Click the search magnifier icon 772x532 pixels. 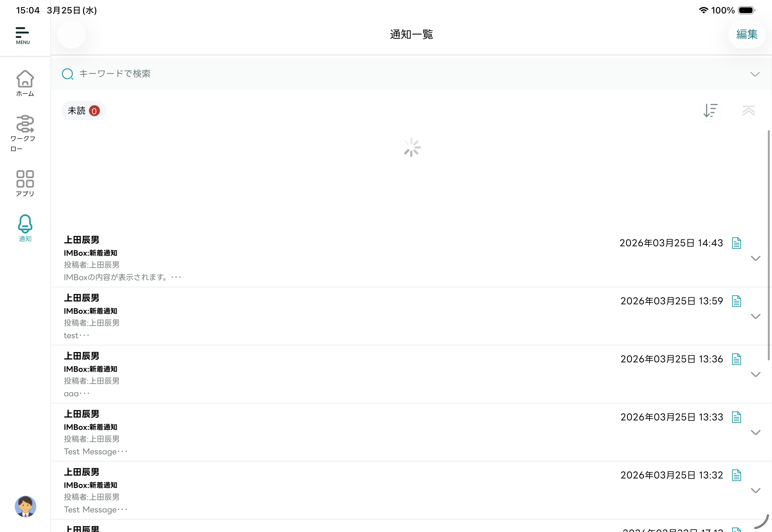coord(68,74)
